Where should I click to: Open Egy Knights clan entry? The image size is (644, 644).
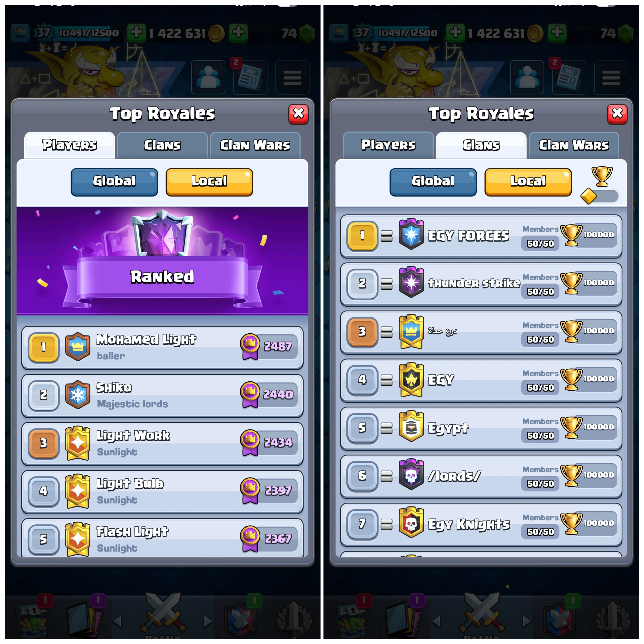tap(481, 524)
